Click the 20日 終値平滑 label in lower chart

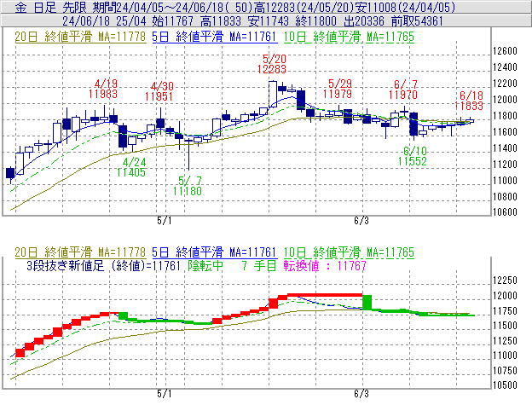click(x=80, y=252)
